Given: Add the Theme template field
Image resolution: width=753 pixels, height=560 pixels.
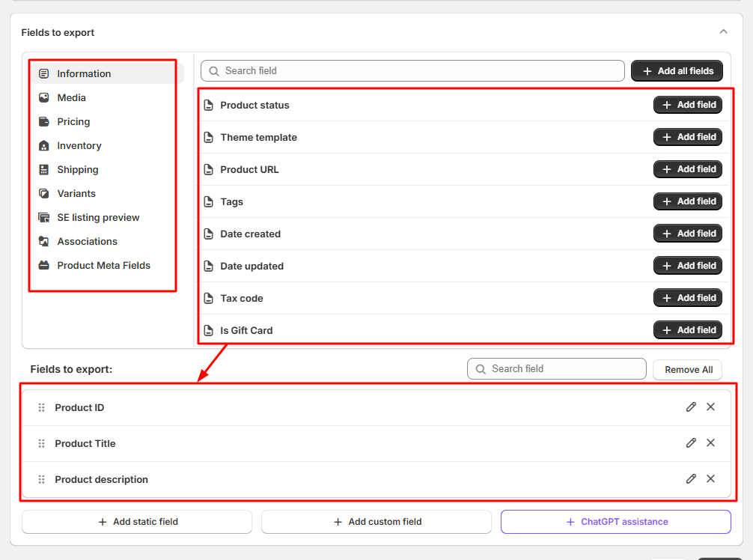Looking at the screenshot, I should 688,137.
